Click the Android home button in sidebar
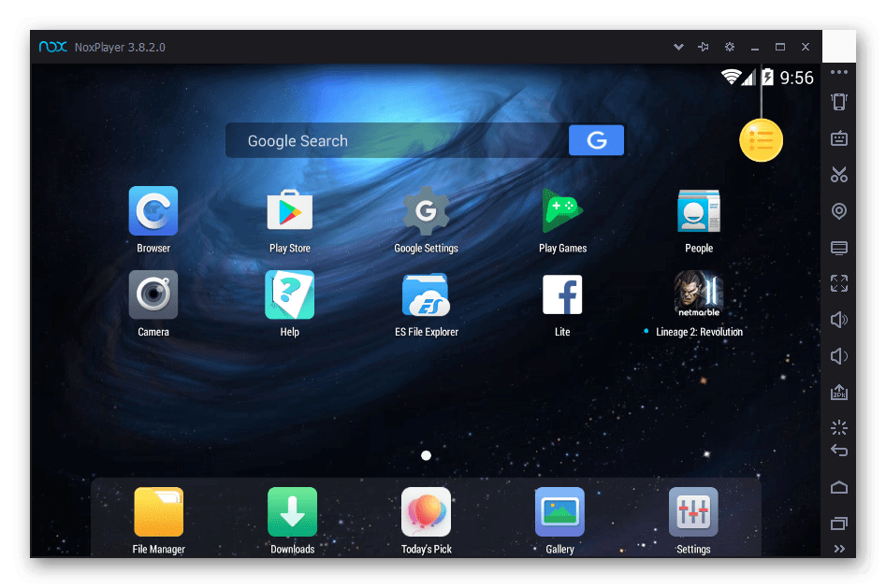This screenshot has width=886, height=588. click(838, 487)
